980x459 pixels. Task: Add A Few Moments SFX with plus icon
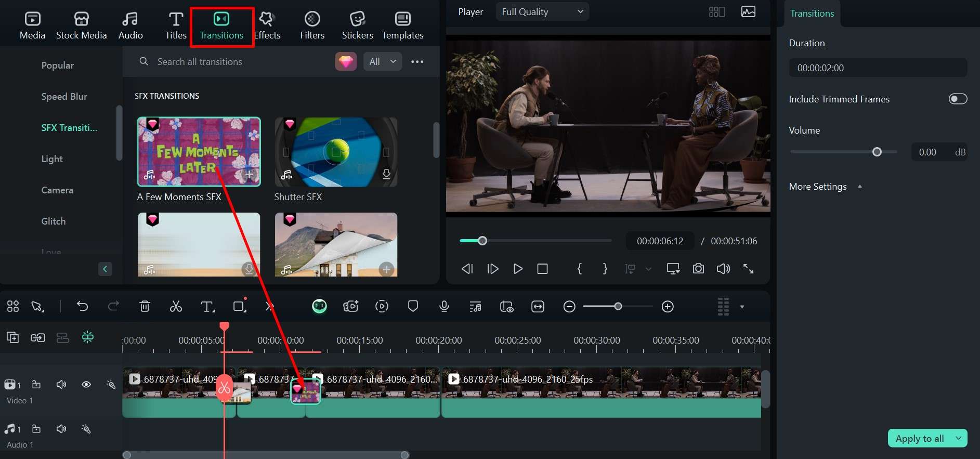point(250,175)
